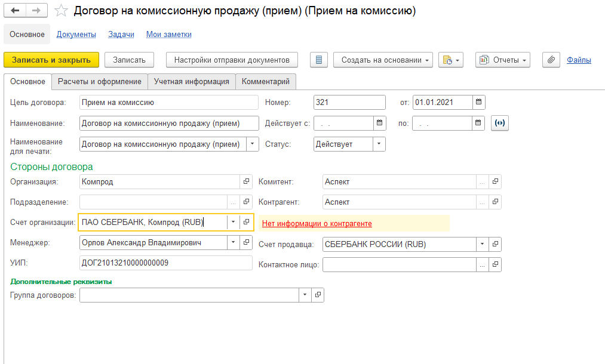Switch to 'Расчеты и оформление' tab
This screenshot has height=364, width=605.
pyautogui.click(x=99, y=82)
